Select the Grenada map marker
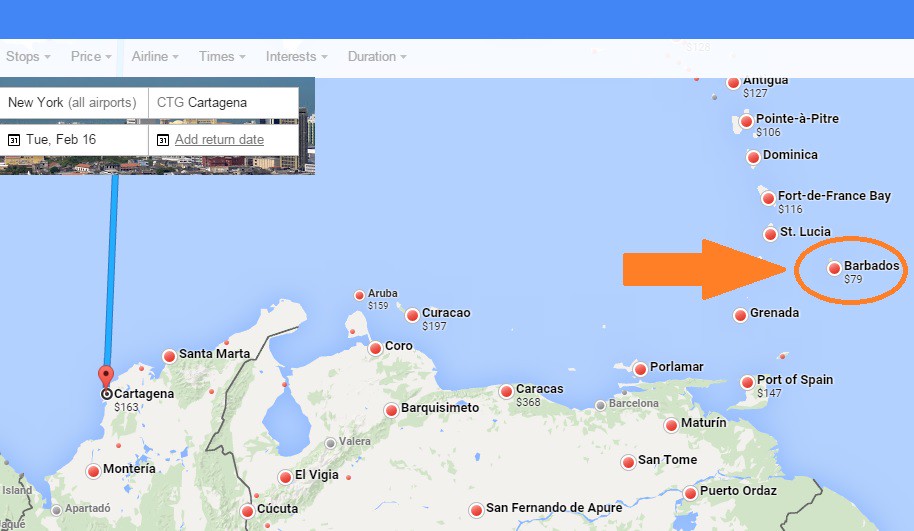 tap(740, 315)
